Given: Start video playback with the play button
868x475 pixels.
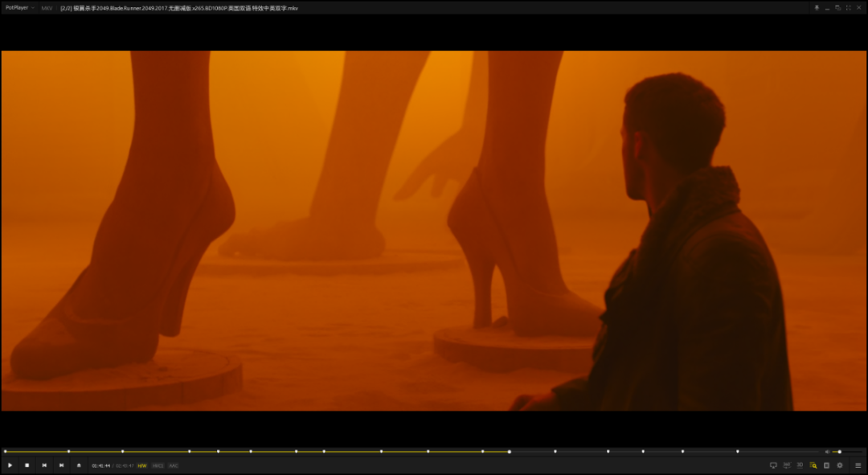Looking at the screenshot, I should [x=10, y=465].
